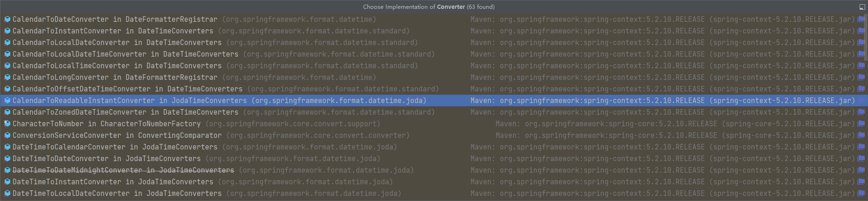This screenshot has width=868, height=201.
Task: Open results in Find tool window icon
Action: (862, 7)
